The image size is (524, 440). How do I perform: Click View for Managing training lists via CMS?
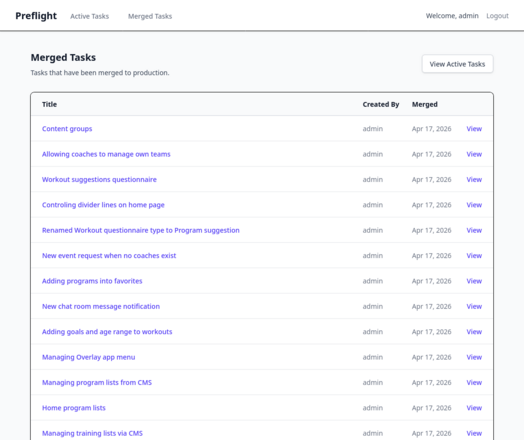(474, 433)
